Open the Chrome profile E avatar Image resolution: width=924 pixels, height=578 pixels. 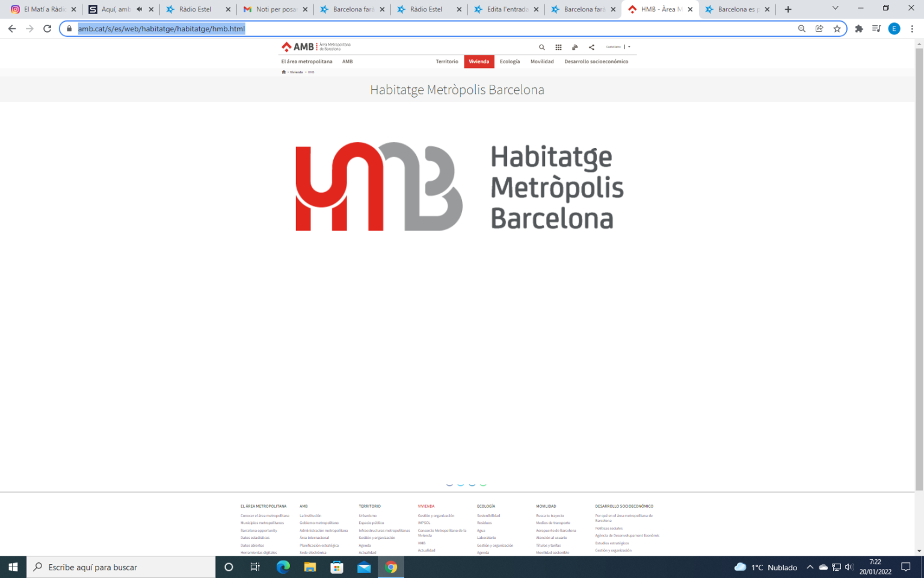coord(895,28)
